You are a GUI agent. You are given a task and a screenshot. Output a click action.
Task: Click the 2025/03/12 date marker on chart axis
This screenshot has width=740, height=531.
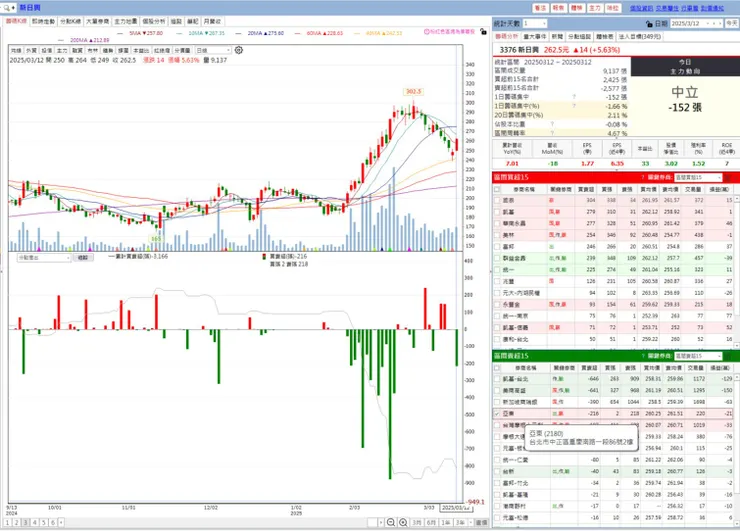click(x=455, y=508)
